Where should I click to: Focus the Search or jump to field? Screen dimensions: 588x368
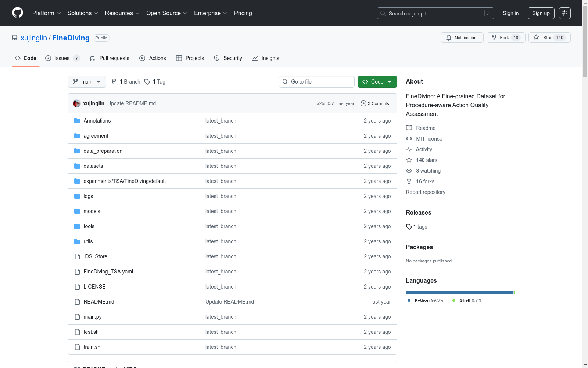click(435, 13)
